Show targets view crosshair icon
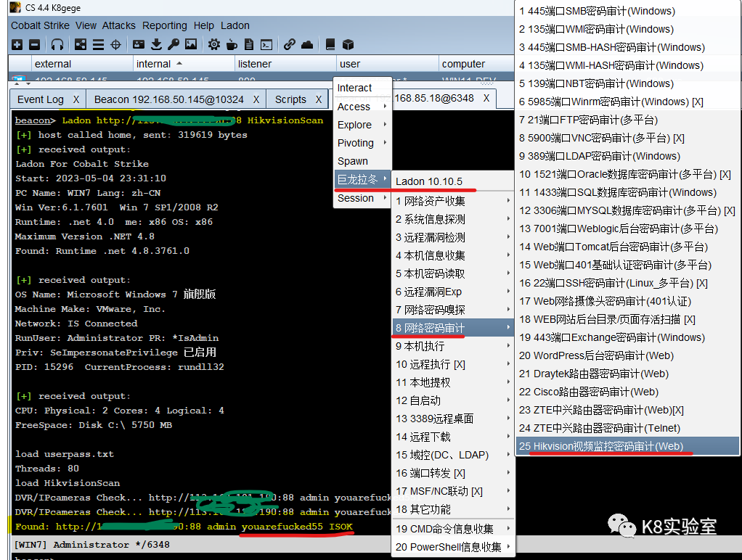The height and width of the screenshot is (560, 742). coord(115,44)
